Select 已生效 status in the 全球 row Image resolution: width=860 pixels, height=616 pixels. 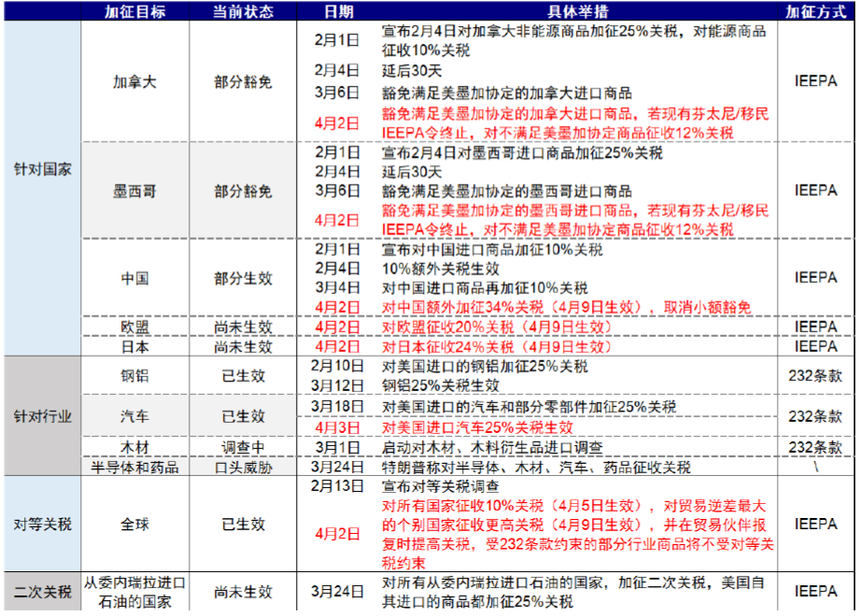tap(243, 525)
